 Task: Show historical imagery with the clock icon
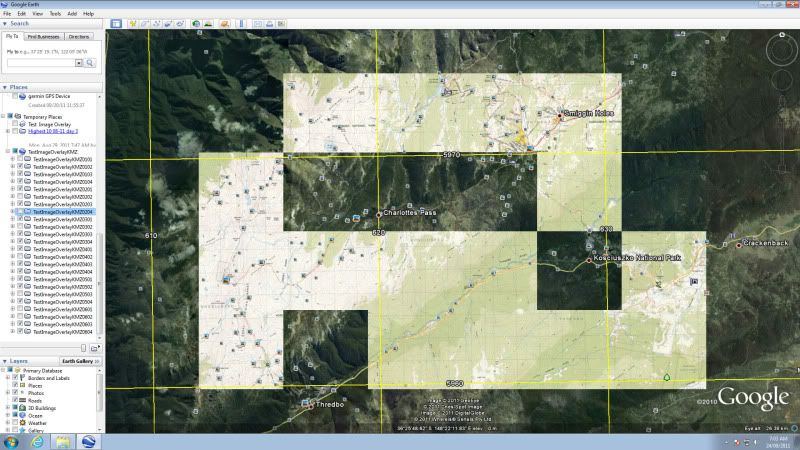click(x=196, y=23)
